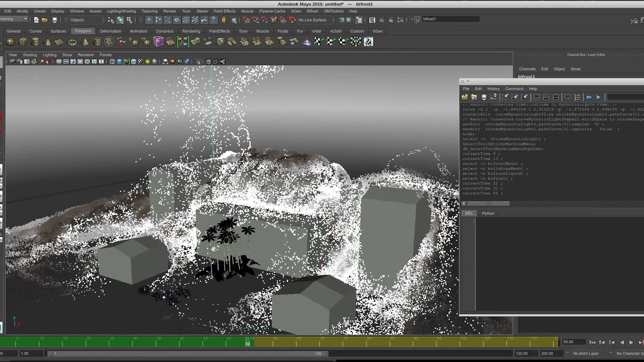This screenshot has width=644, height=362.
Task: Open the No Live Surface dropdown
Action: pos(312,20)
